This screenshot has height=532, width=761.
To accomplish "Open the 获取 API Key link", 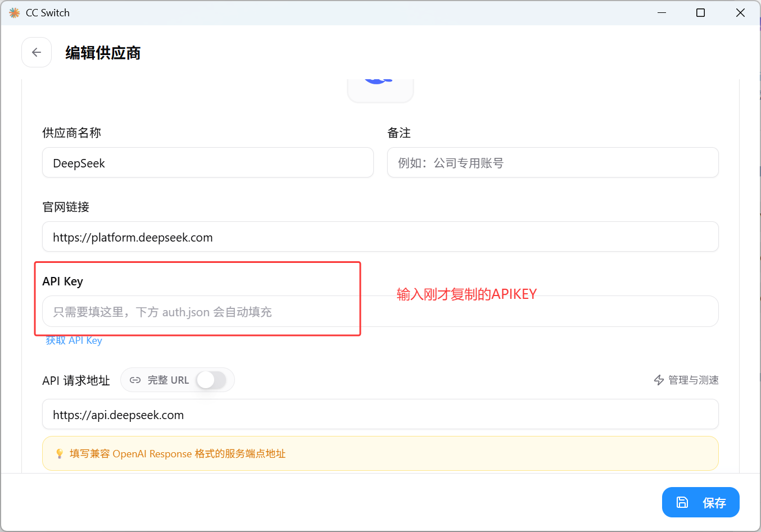I will [x=74, y=340].
